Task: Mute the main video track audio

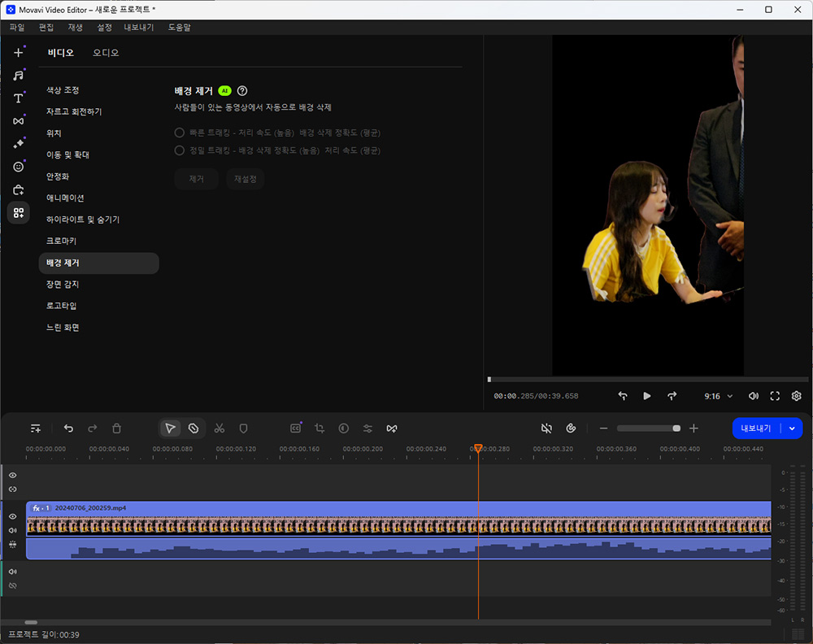Action: pos(13,530)
